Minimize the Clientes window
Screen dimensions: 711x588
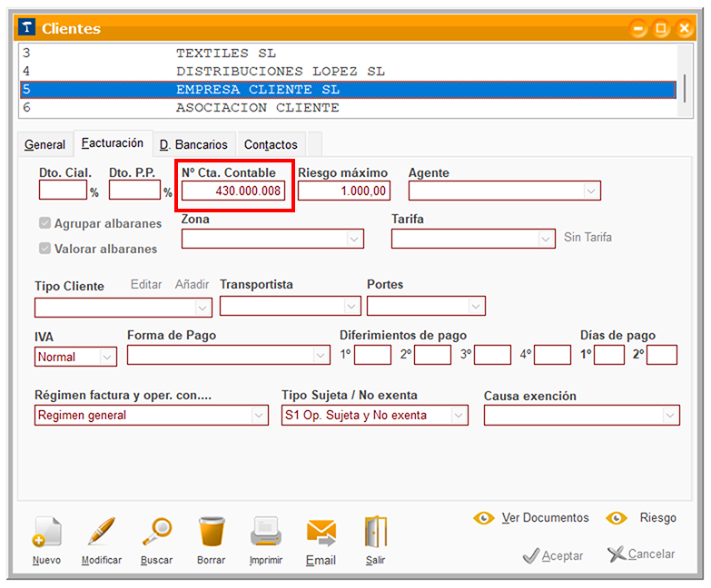click(x=638, y=28)
